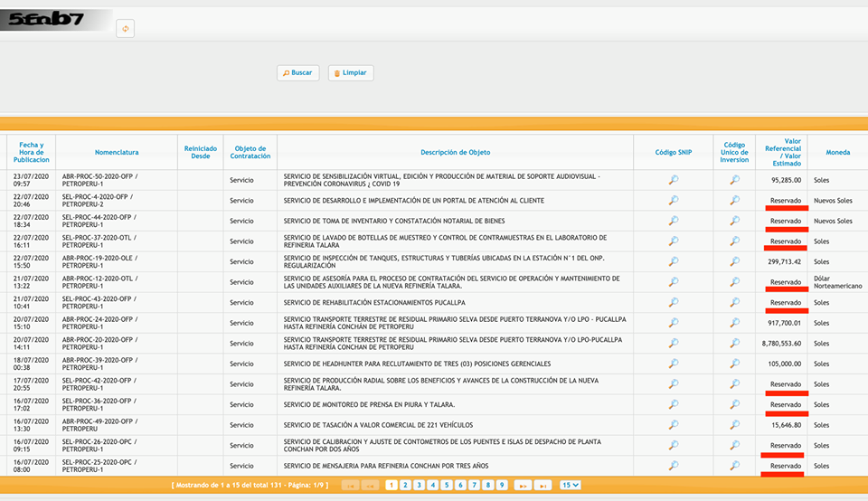Screen dimensions: 868x501
Task: Click Inversion code magnifier in SEL-PROC-44-2020-OFP row
Action: tap(734, 221)
